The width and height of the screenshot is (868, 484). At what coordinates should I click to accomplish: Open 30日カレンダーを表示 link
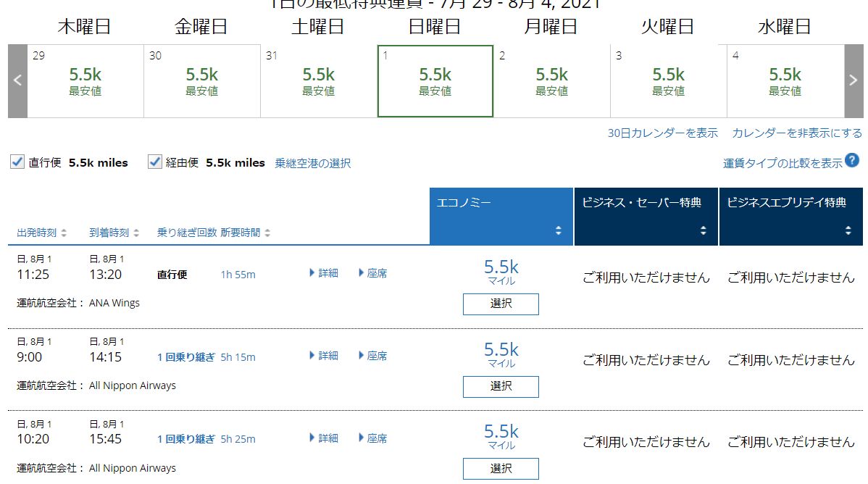point(663,133)
